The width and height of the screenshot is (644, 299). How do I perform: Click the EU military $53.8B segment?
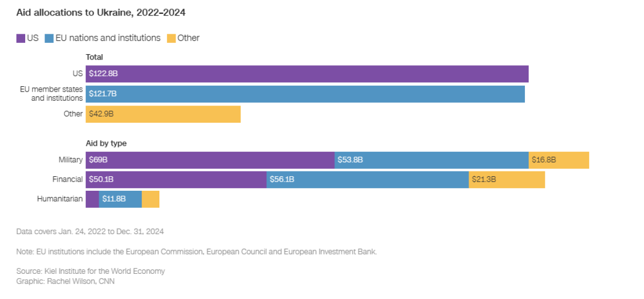point(431,160)
